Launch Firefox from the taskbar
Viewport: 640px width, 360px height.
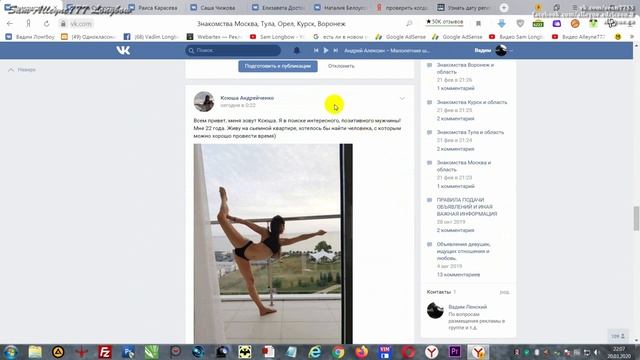tap(362, 352)
